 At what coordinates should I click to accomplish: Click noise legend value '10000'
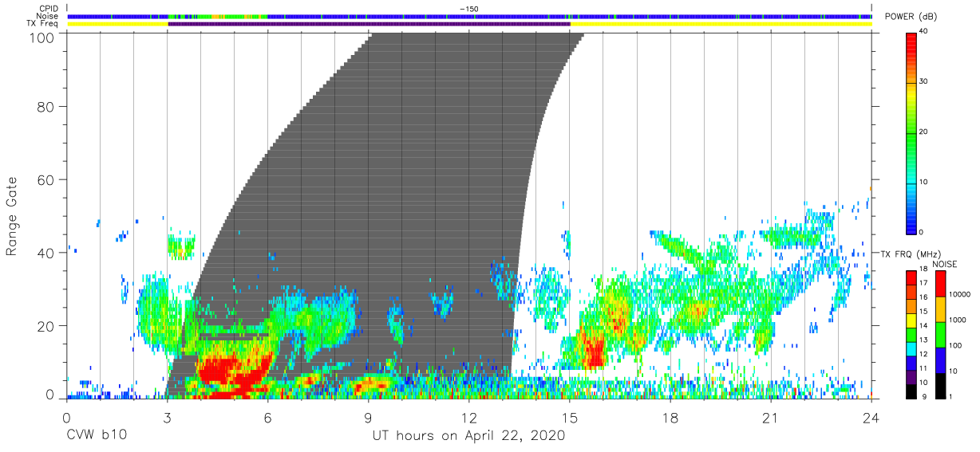(962, 294)
